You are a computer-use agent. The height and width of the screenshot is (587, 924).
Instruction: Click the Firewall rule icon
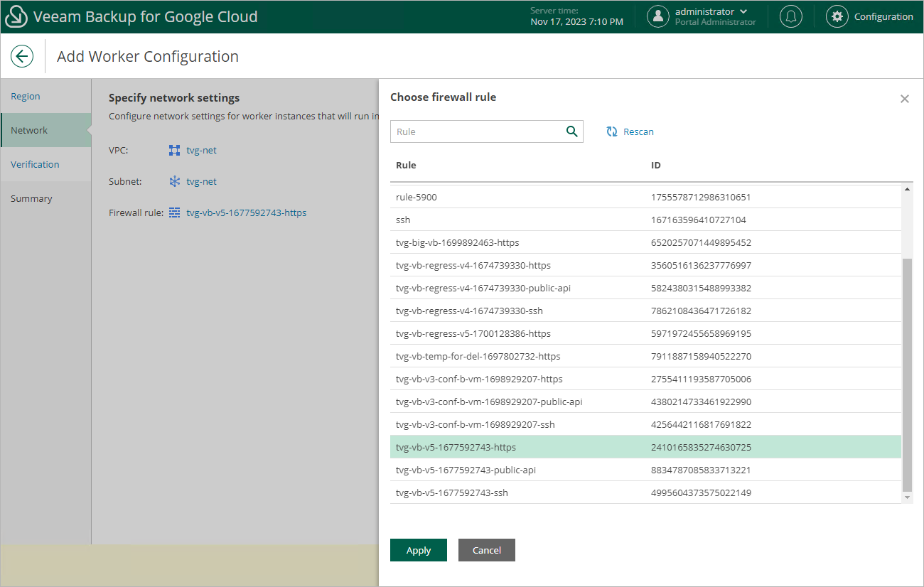coord(174,212)
